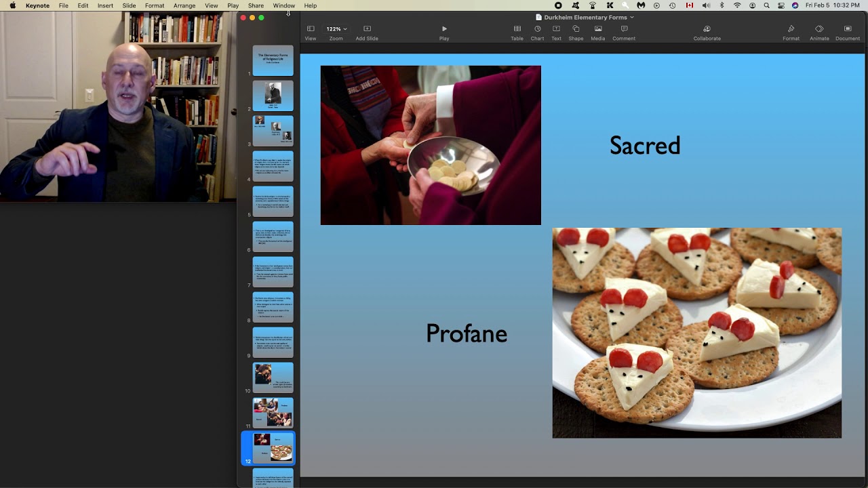The image size is (868, 488).
Task: Open the Canadian flag input source menu
Action: [690, 5]
